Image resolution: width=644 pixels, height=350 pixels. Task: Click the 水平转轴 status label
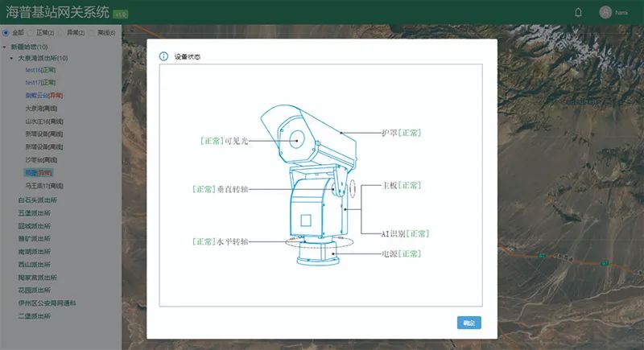(x=220, y=241)
